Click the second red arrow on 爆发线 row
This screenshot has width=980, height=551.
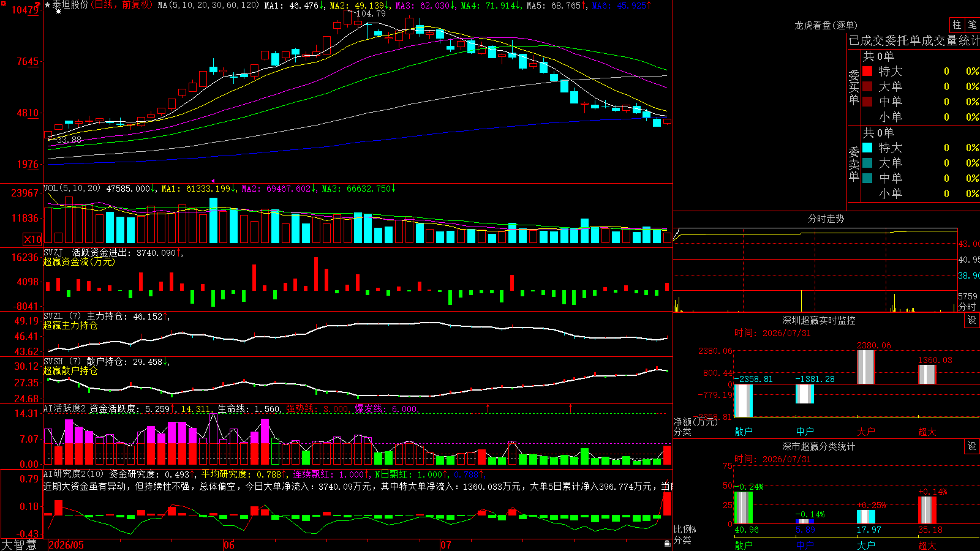[571, 407]
